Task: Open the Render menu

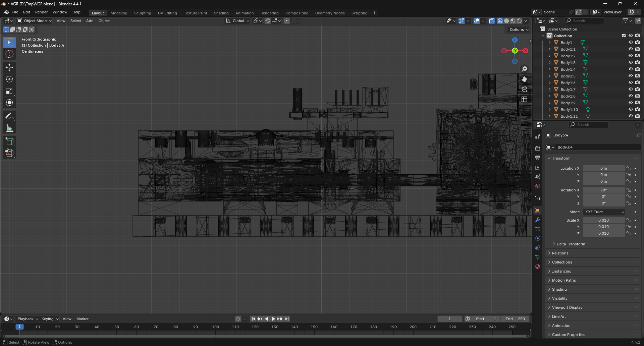Action: [41, 12]
